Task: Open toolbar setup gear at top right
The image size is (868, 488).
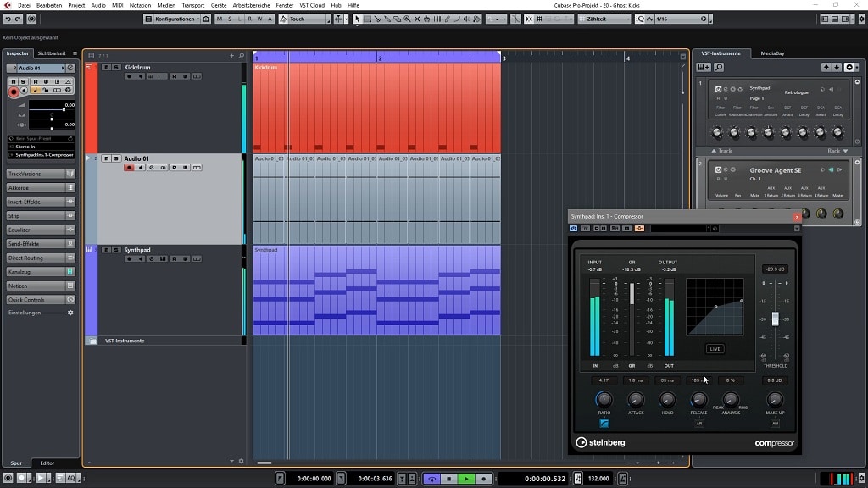Action: click(x=861, y=19)
